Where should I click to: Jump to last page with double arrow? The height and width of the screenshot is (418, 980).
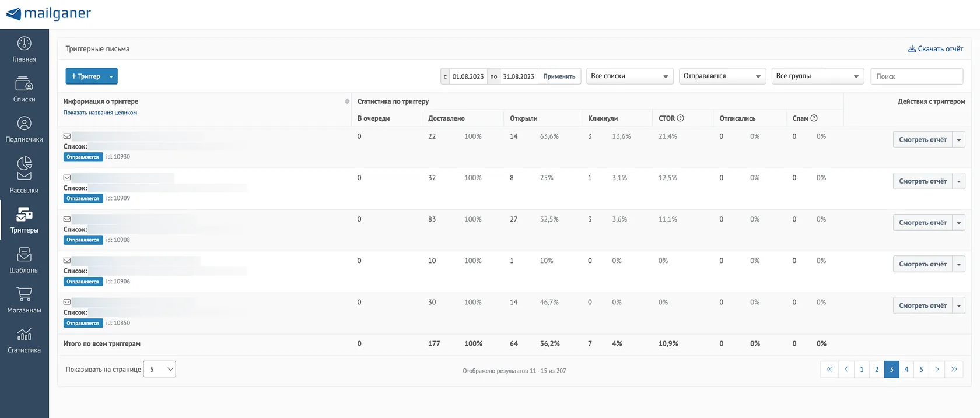click(x=954, y=370)
